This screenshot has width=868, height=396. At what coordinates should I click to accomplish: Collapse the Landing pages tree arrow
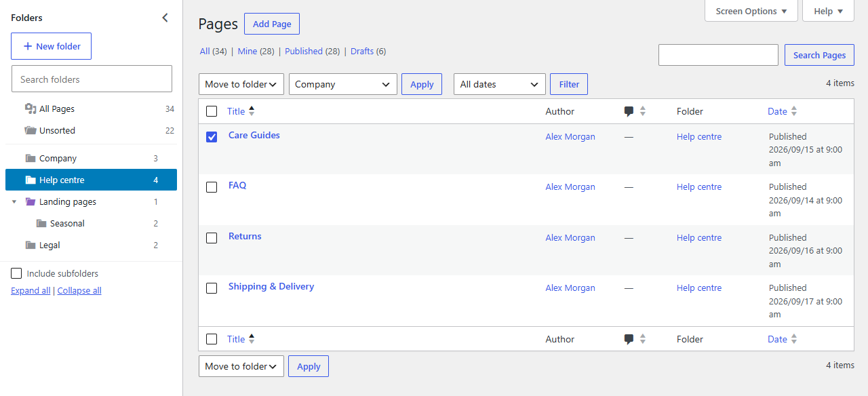(14, 201)
